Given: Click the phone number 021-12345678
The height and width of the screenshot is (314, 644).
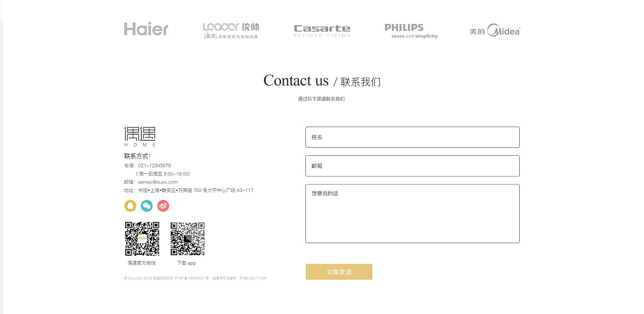Looking at the screenshot, I should click(154, 165).
